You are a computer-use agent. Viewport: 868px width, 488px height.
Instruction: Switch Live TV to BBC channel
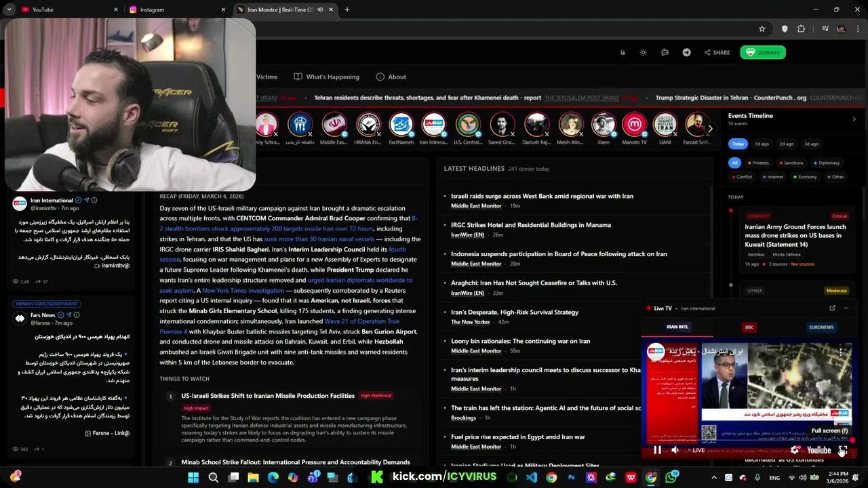[749, 327]
